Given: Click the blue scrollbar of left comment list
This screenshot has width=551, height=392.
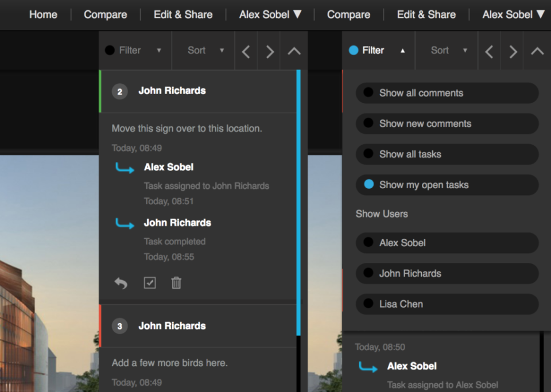Looking at the screenshot, I should pyautogui.click(x=298, y=203).
